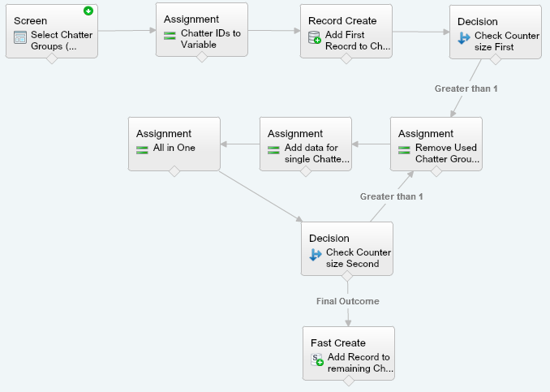Click the Chatter IDs to Variable assignment icon
The height and width of the screenshot is (392, 550).
[170, 36]
